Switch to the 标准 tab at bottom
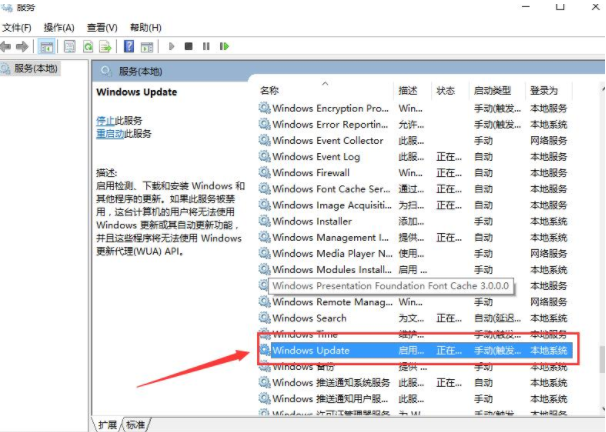Image resolution: width=606 pixels, height=432 pixels. click(x=135, y=424)
